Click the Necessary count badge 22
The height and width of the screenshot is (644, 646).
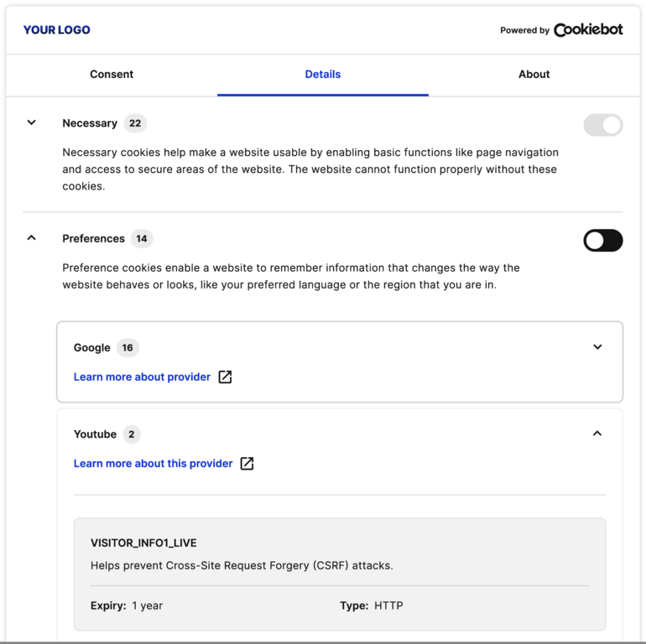(x=135, y=123)
